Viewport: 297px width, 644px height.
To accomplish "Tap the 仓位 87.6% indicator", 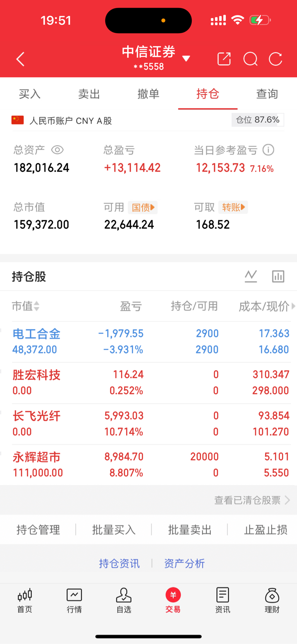I will pos(258,120).
